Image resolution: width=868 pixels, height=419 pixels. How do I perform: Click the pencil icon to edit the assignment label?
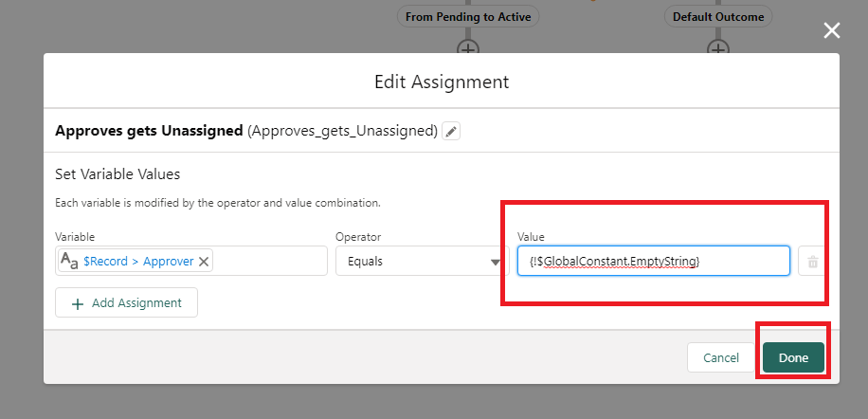coord(452,131)
